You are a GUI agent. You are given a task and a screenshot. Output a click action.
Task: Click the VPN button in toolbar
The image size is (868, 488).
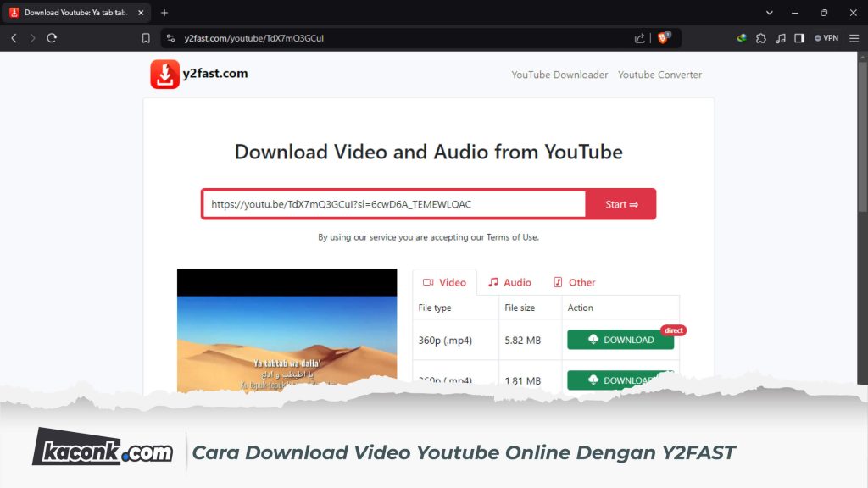(x=826, y=38)
